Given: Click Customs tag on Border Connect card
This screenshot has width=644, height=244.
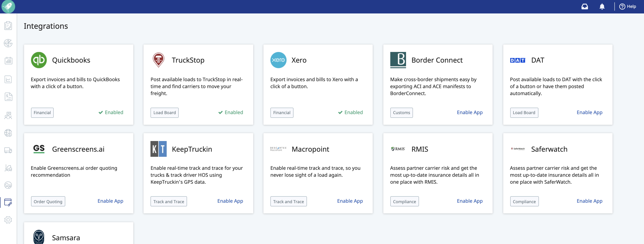Looking at the screenshot, I should [401, 113].
